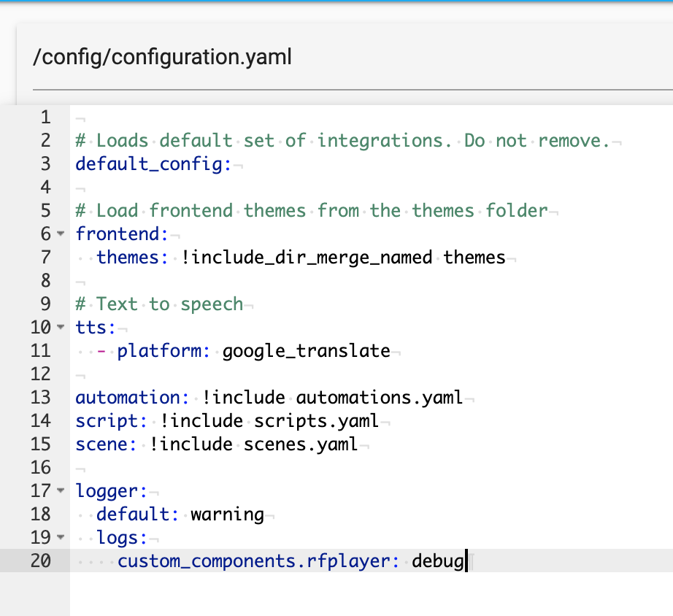Image resolution: width=673 pixels, height=616 pixels.
Task: Fold the logs section at line 19
Action: coord(61,537)
